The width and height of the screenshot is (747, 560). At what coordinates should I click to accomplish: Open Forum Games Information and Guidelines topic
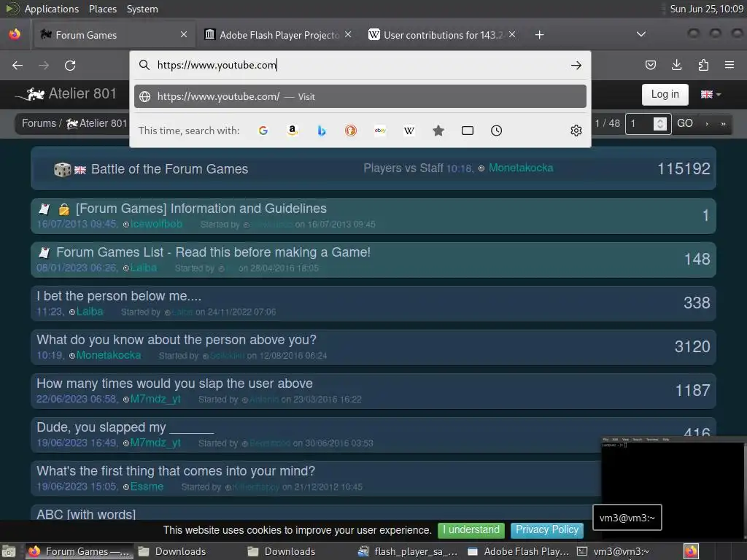[x=201, y=209]
